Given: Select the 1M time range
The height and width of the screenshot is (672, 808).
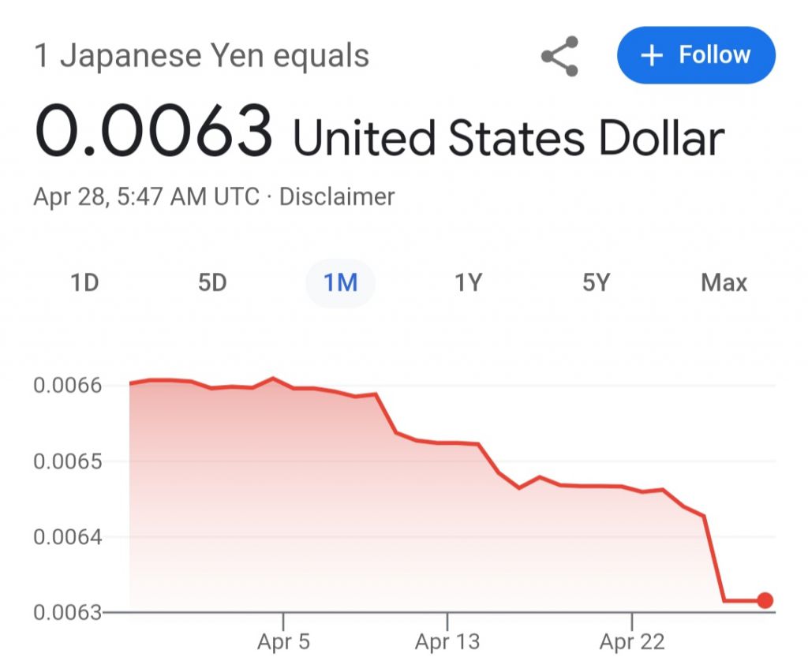Looking at the screenshot, I should pos(341,282).
